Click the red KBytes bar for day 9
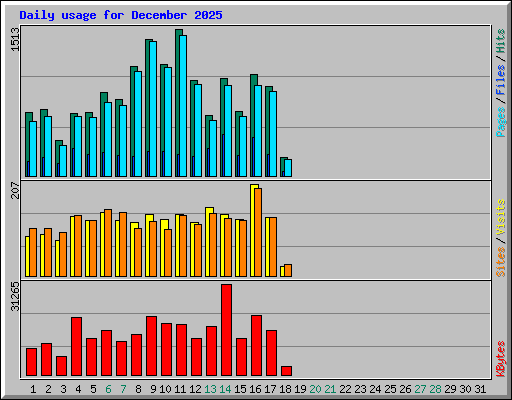This screenshot has height=400, width=512. click(151, 346)
